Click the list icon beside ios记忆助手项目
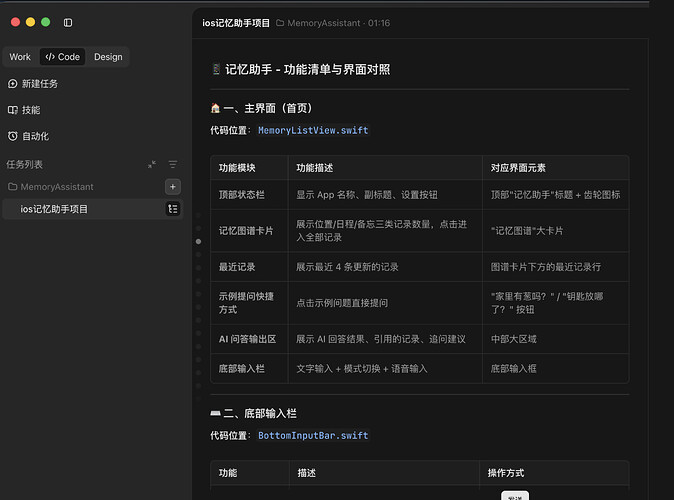The width and height of the screenshot is (674, 500). pos(173,209)
